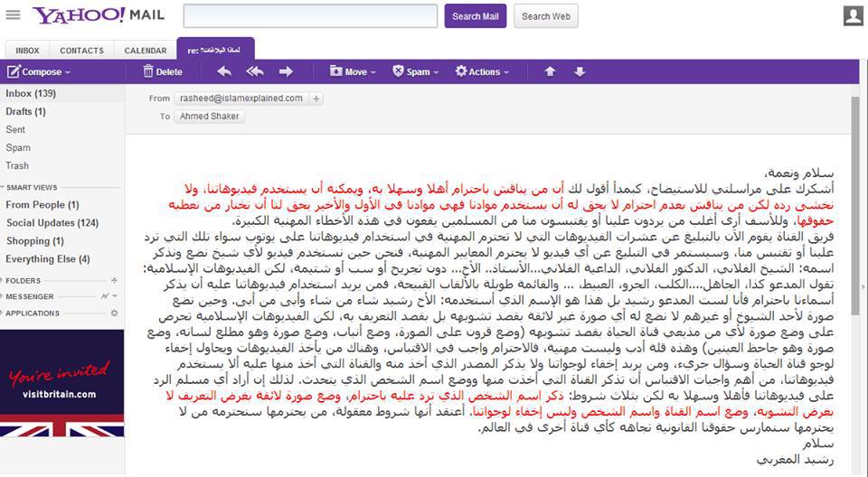Open the visitbritain.com advertisement
The height and width of the screenshot is (477, 868).
62,383
